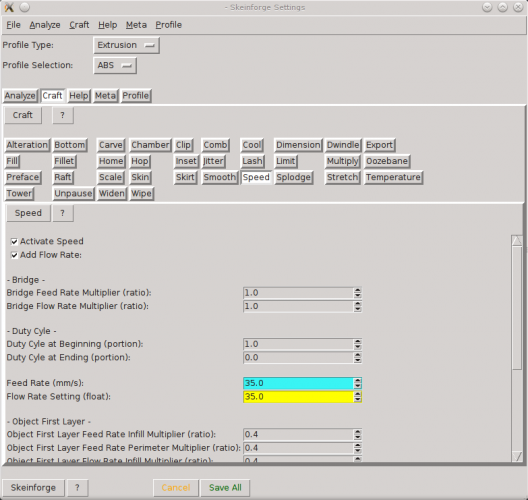Select the Dimension plugin tab
528x500 pixels.
(298, 145)
